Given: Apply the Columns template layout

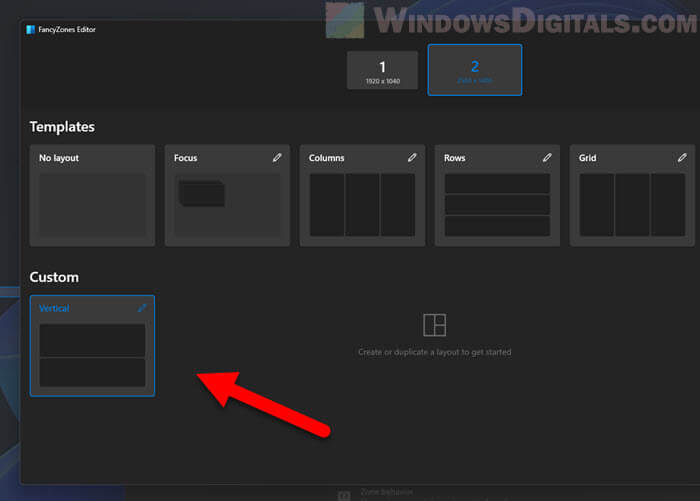Looking at the screenshot, I should point(362,195).
